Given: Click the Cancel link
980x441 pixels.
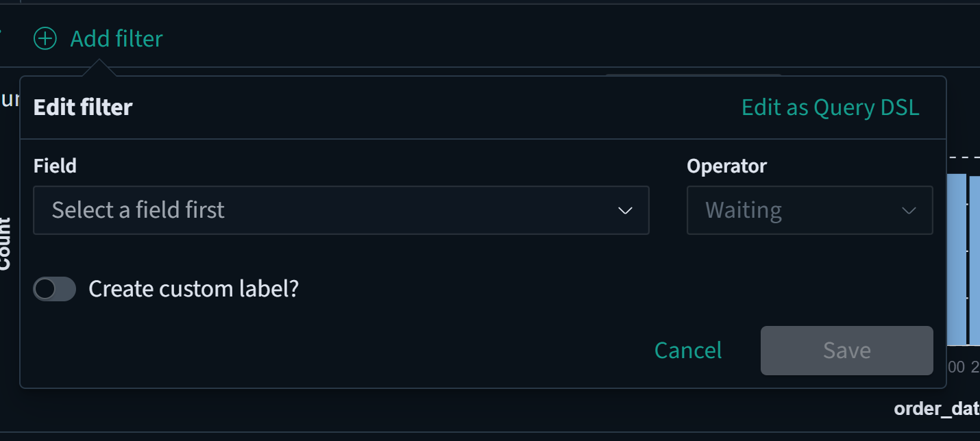Looking at the screenshot, I should [x=688, y=350].
